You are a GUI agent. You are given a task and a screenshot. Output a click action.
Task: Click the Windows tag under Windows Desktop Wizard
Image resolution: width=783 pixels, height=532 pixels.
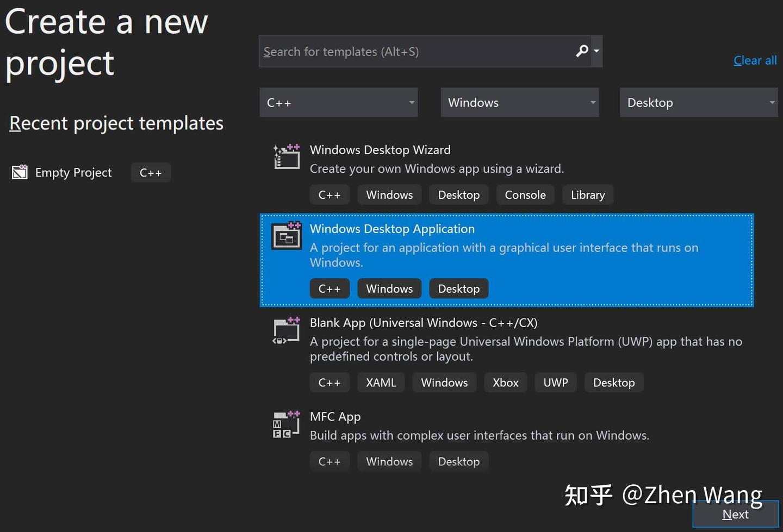(x=389, y=195)
